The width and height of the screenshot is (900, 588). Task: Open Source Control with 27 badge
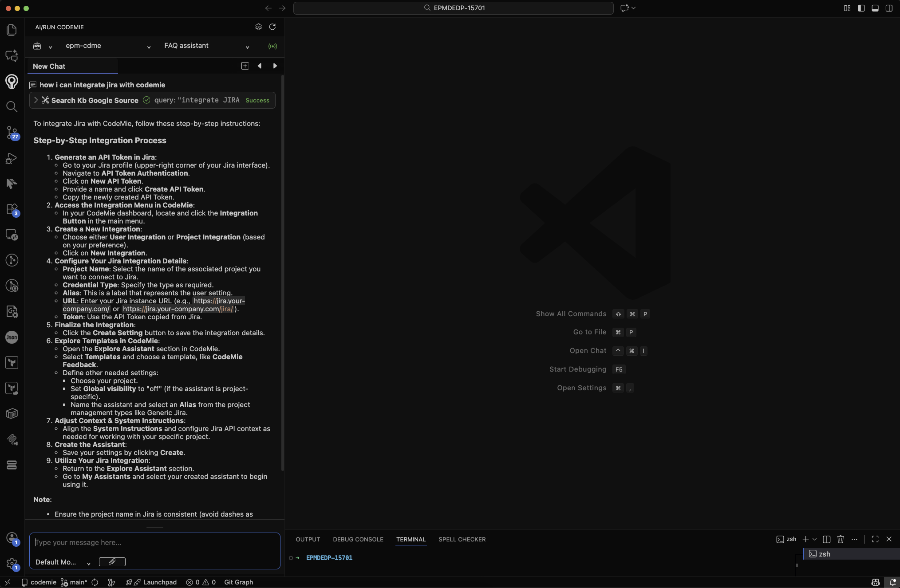[12, 133]
